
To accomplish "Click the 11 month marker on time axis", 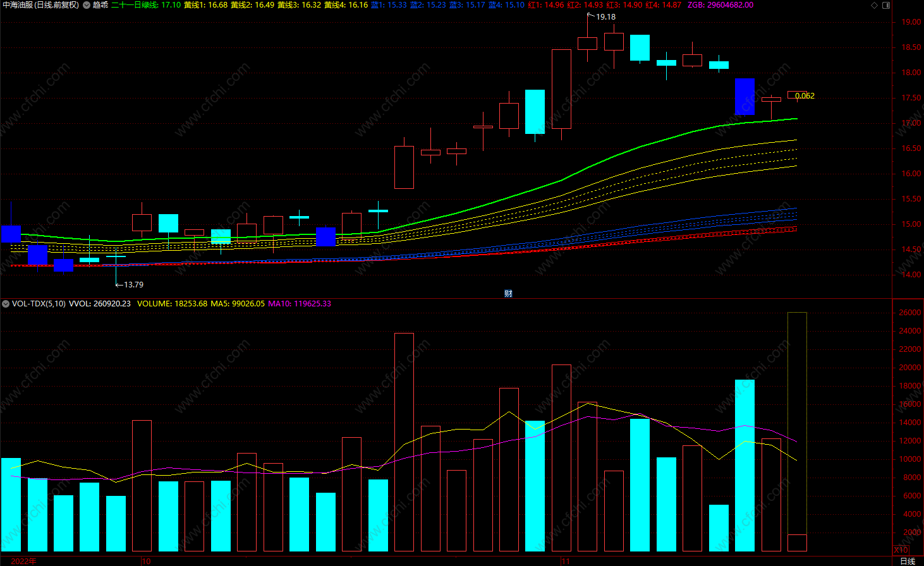I will [x=565, y=561].
